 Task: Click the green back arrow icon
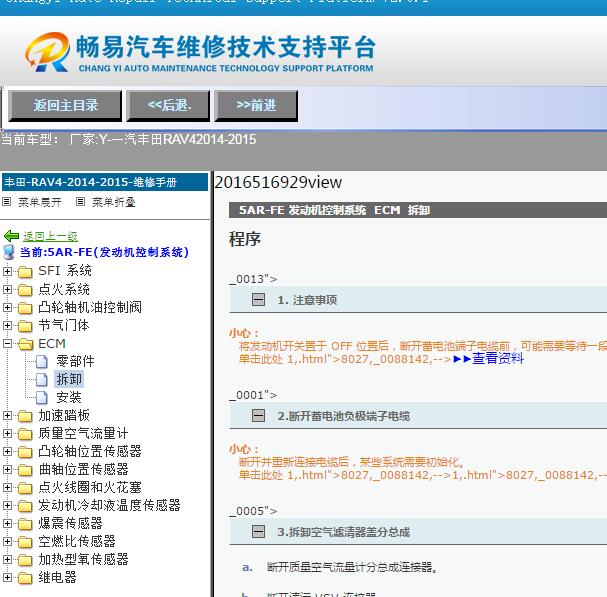pyautogui.click(x=11, y=235)
